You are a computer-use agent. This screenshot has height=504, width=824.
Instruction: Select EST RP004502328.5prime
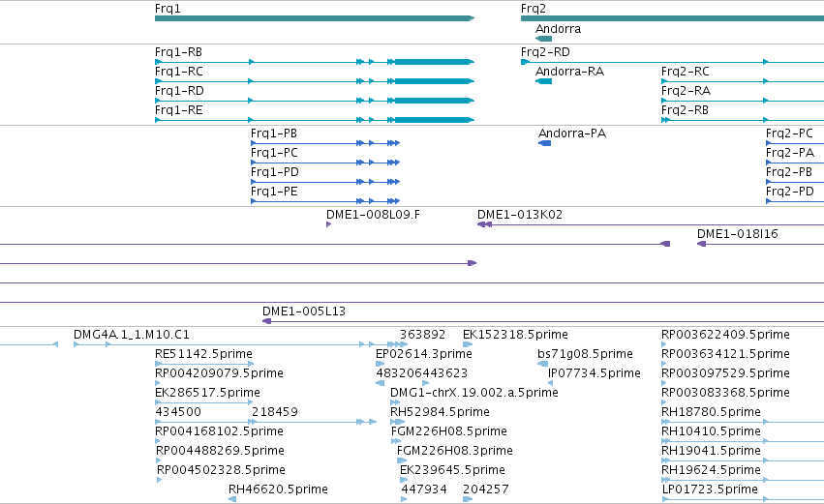click(x=221, y=470)
